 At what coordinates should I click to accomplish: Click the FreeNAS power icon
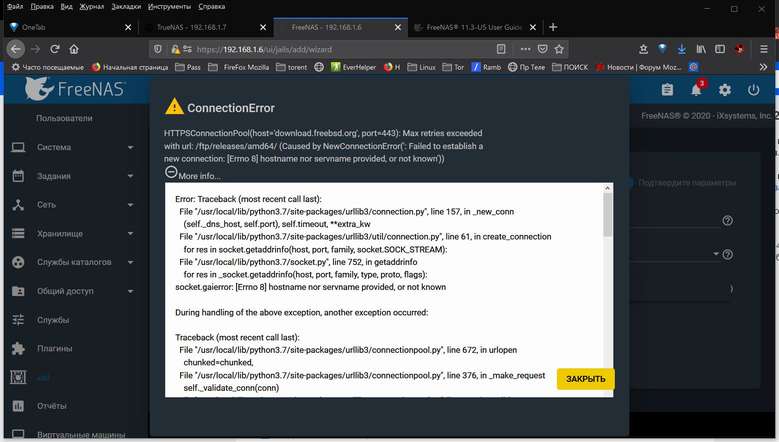coord(754,90)
